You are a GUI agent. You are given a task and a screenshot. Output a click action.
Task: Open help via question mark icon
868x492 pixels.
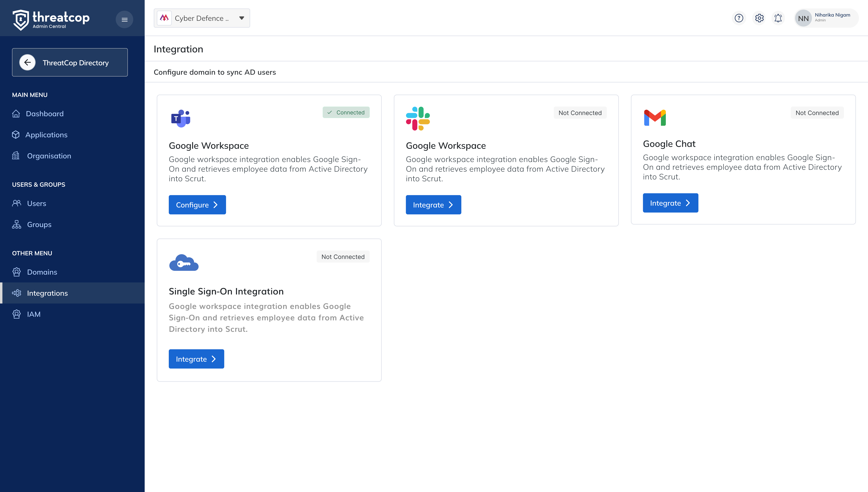(x=739, y=18)
